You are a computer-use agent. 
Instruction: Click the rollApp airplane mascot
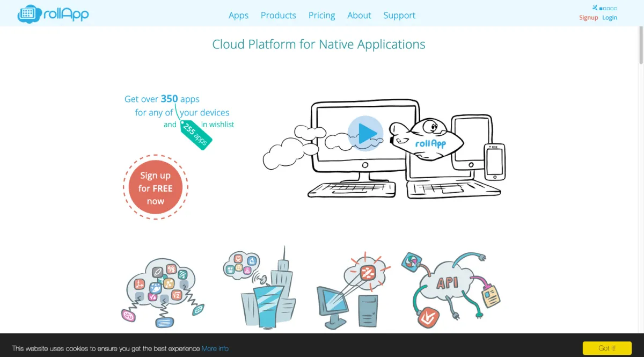click(426, 140)
